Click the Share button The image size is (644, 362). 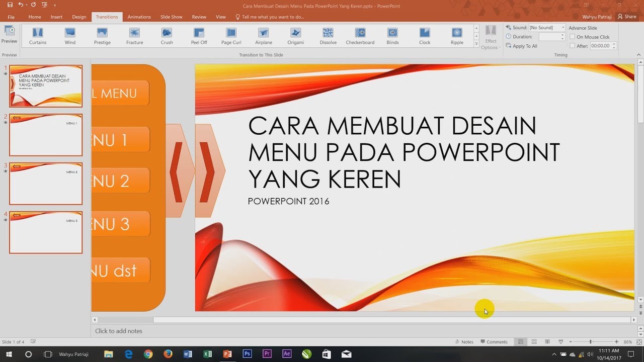tap(626, 16)
